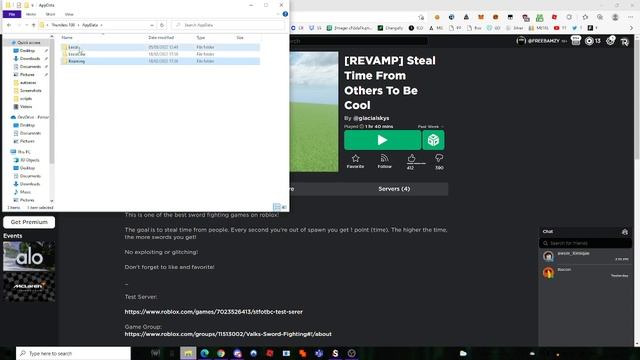This screenshot has width=640, height=360.
Task: Open the @glacialskys creator link
Action: [x=371, y=118]
